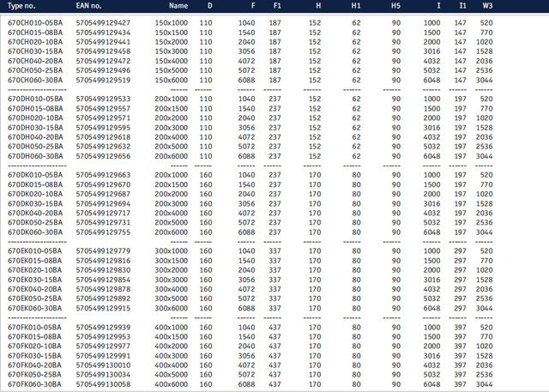Viewport: 549px width, 392px height.
Task: Select type number 670DH050-25BA
Action: point(35,147)
